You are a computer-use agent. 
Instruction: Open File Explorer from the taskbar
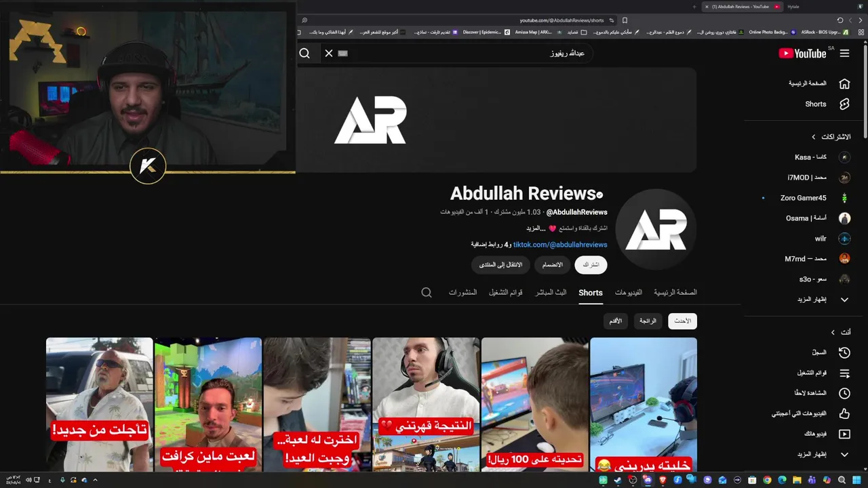[797, 481]
